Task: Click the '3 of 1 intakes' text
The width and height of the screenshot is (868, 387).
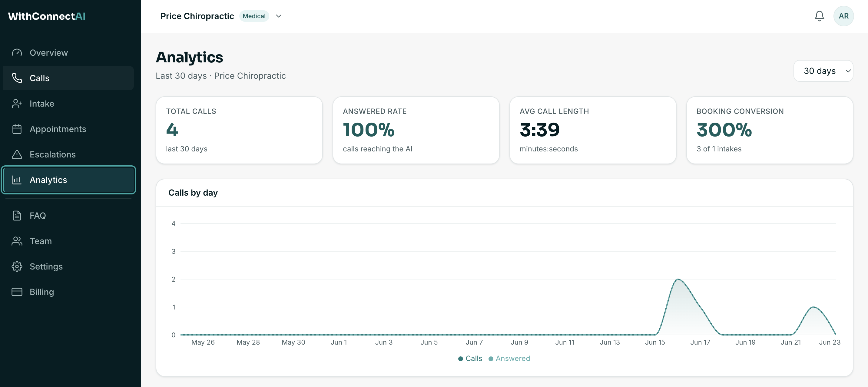Action: click(x=719, y=149)
